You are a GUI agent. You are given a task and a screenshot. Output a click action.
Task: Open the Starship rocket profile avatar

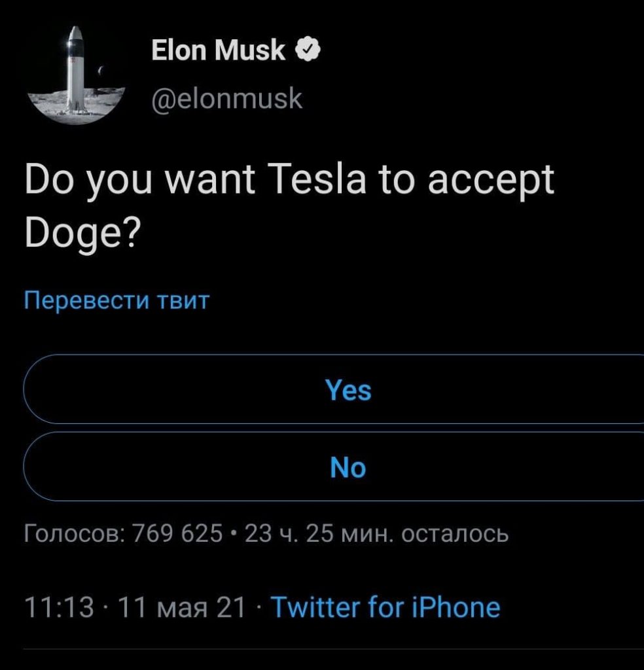pos(76,75)
